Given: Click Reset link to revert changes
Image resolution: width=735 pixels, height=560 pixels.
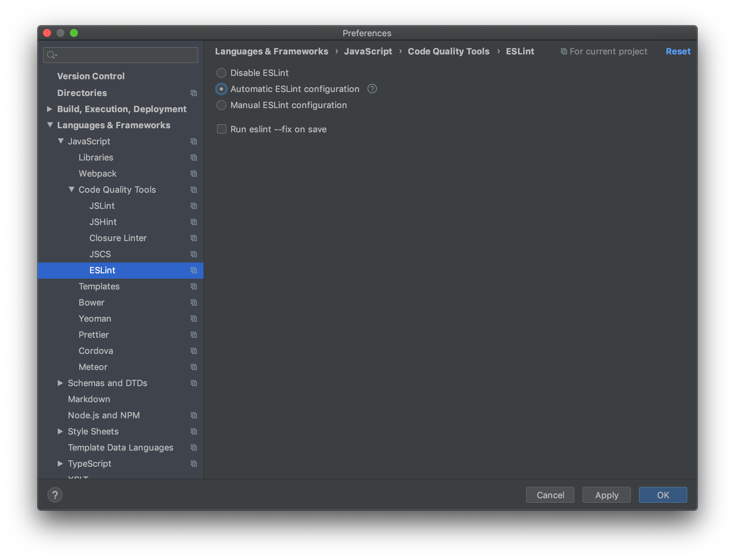Looking at the screenshot, I should (678, 51).
